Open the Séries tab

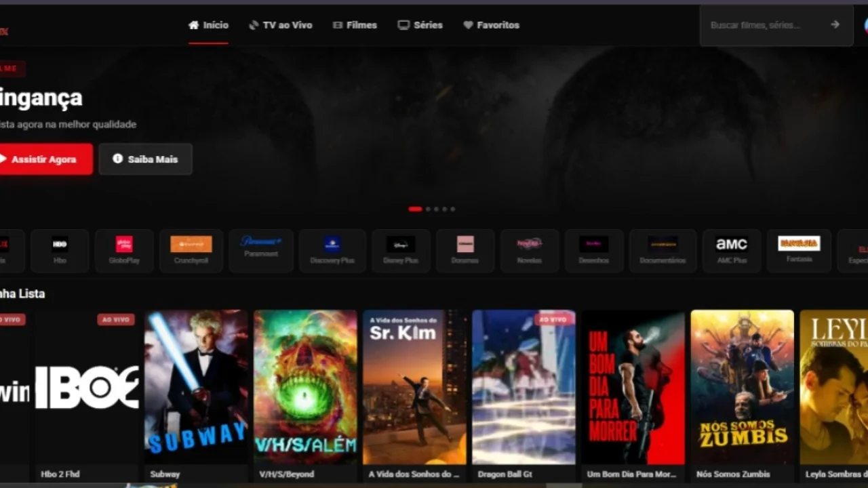420,25
